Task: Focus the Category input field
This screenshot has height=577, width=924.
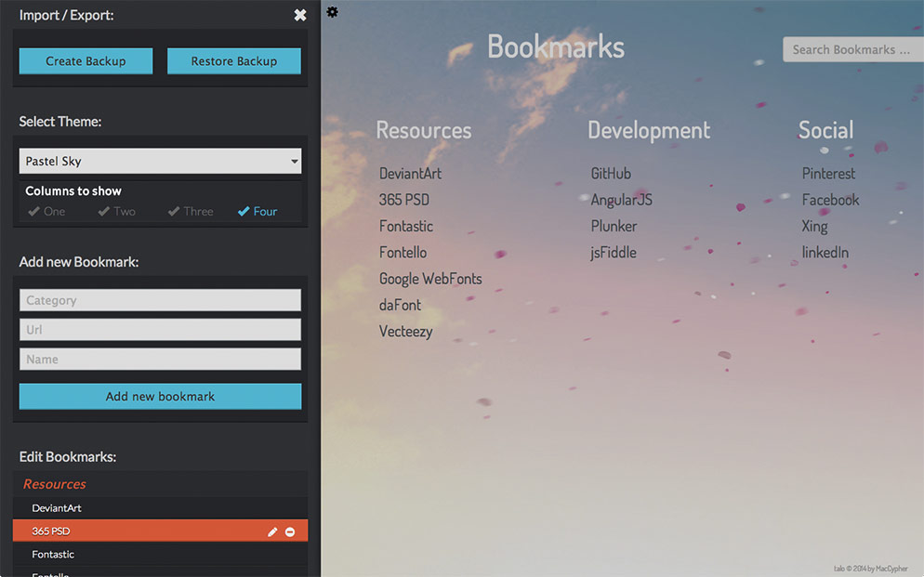Action: point(160,300)
